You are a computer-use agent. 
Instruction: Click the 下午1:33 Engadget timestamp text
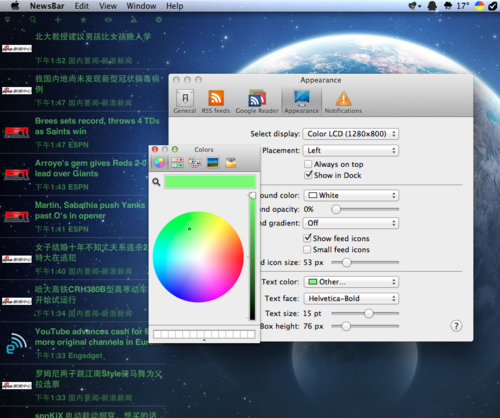(69, 356)
